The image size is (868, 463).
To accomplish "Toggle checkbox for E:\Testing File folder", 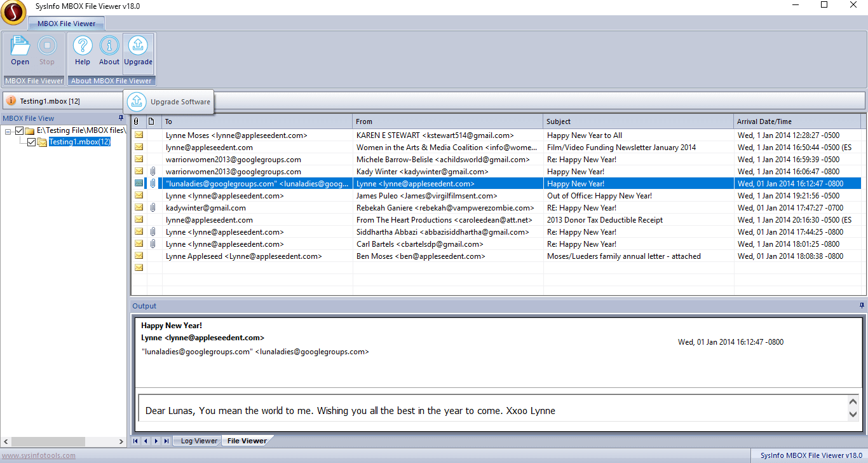I will click(19, 130).
